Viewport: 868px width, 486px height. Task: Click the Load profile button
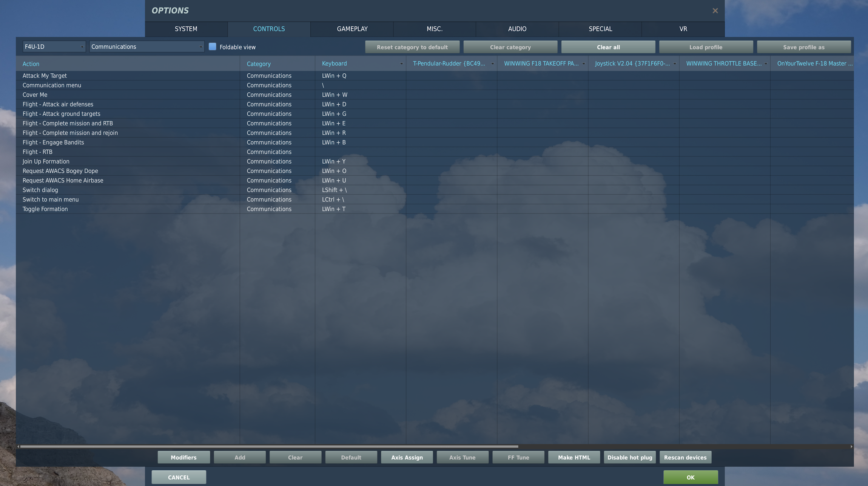click(706, 47)
